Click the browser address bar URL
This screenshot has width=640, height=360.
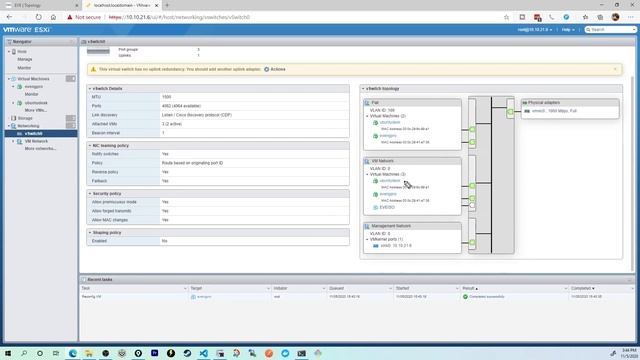pyautogui.click(x=179, y=17)
